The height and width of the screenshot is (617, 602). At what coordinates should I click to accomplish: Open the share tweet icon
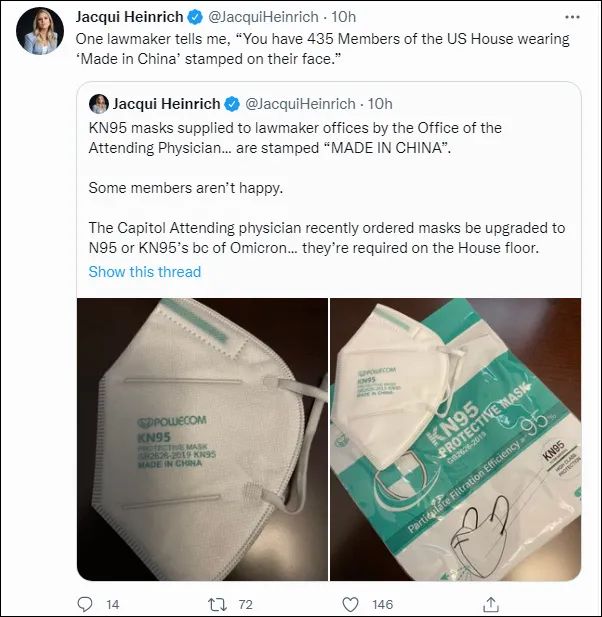(490, 604)
